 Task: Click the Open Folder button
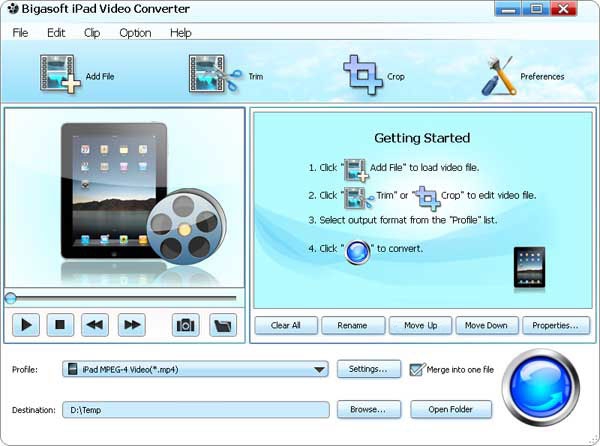[x=451, y=410]
